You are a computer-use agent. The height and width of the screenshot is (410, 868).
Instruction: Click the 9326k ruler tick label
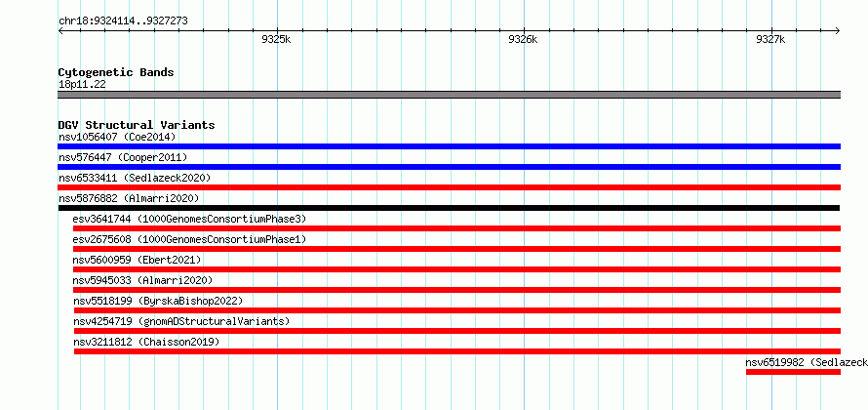tap(523, 39)
